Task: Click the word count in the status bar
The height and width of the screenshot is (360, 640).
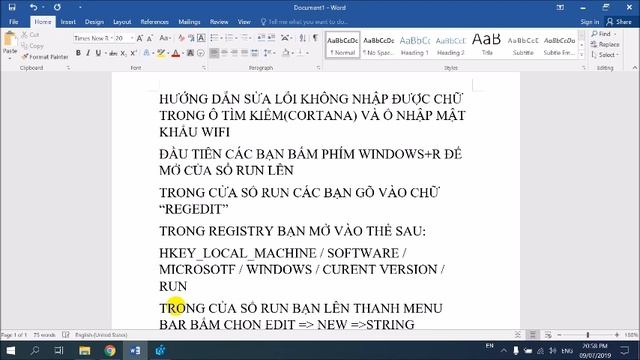Action: click(x=44, y=335)
